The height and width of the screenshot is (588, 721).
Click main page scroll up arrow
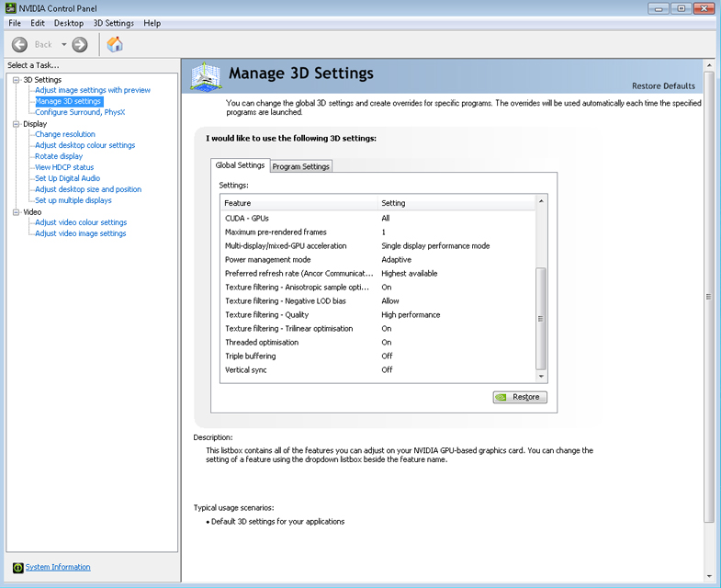709,65
